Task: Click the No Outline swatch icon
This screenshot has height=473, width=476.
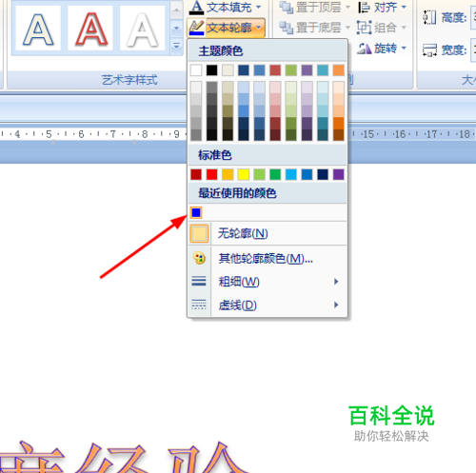Action: (199, 233)
